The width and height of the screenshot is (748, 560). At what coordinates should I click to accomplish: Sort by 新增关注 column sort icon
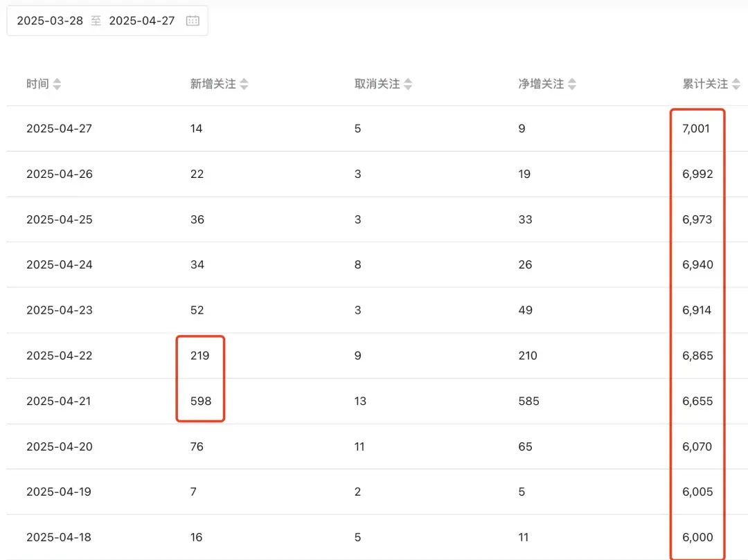pos(244,84)
